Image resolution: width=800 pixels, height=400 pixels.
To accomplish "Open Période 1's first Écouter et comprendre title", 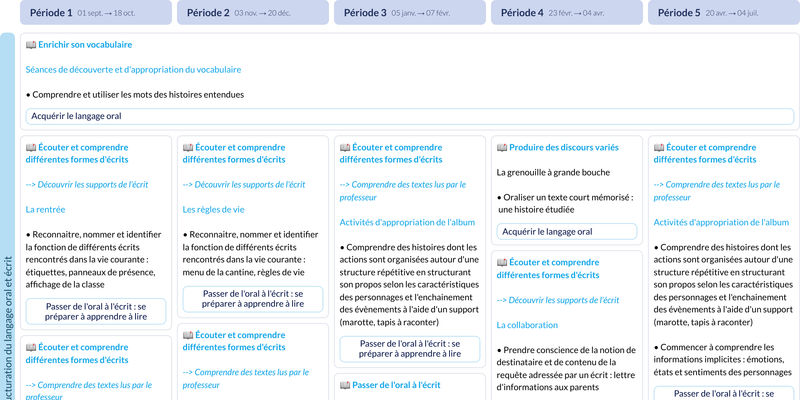I will (x=77, y=154).
